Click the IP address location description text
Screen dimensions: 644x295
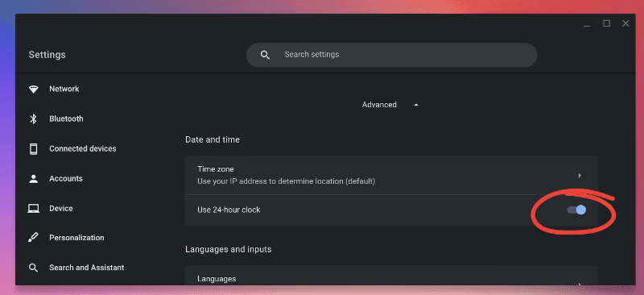(x=287, y=181)
